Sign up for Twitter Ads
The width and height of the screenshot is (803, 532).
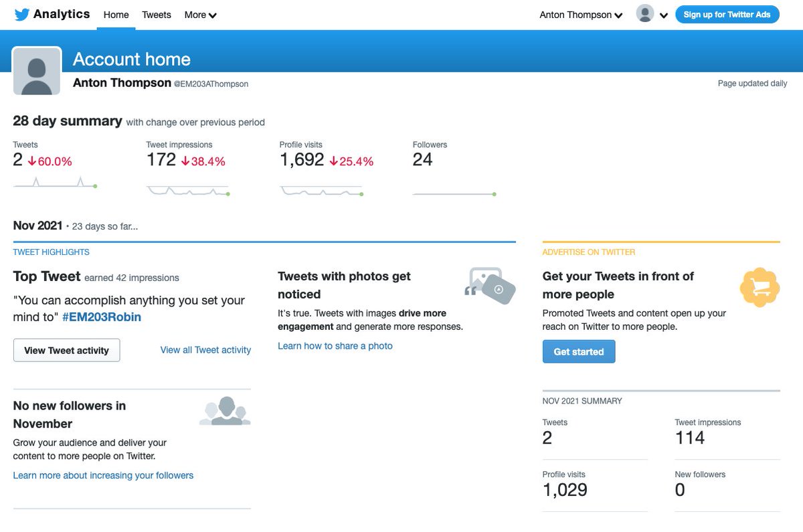[727, 14]
